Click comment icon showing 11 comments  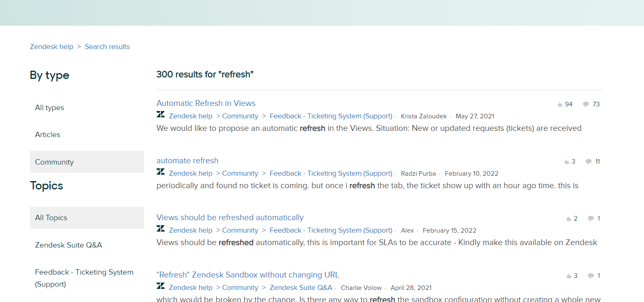pyautogui.click(x=588, y=162)
